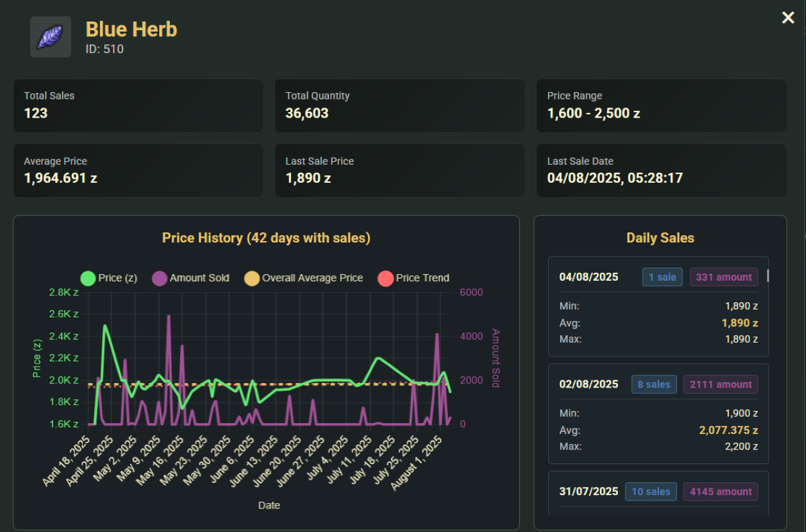Click the 4145 amount badge
806x532 pixels.
(721, 492)
